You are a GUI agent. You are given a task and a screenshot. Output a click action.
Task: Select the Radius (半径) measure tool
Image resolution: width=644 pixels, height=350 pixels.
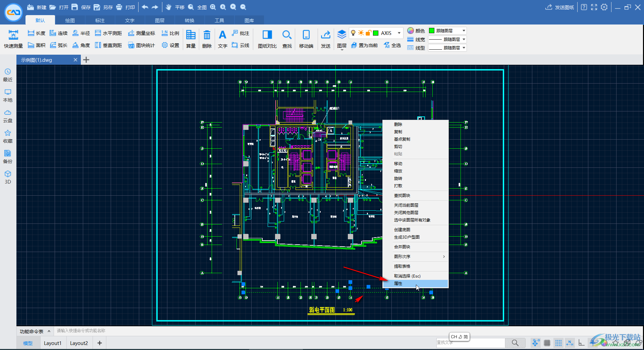tap(81, 33)
